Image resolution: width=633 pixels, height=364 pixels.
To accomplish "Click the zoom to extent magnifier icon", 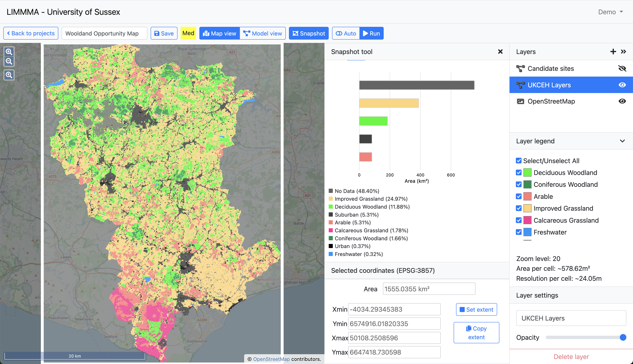I will point(9,75).
